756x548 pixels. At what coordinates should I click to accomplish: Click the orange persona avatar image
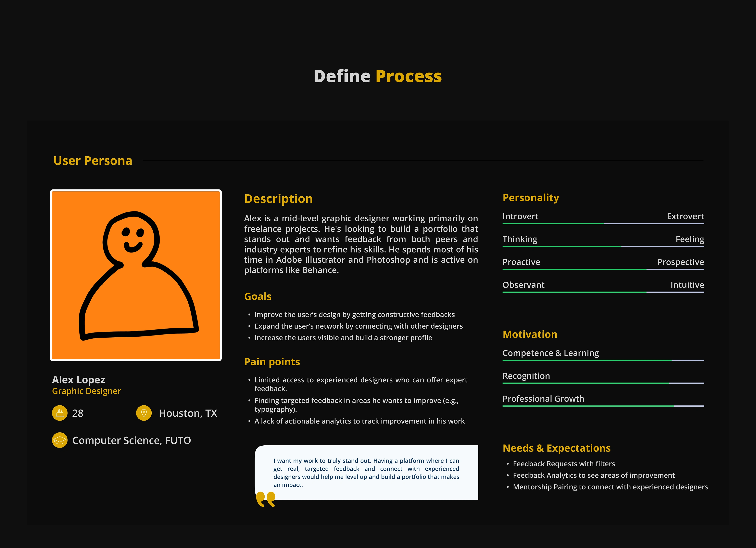pyautogui.click(x=136, y=275)
